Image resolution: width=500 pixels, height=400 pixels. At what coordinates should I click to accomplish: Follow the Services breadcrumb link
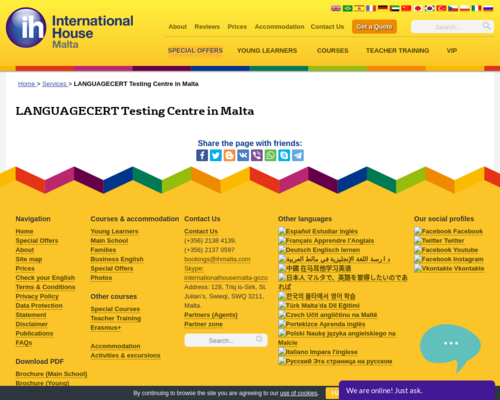pos(55,84)
